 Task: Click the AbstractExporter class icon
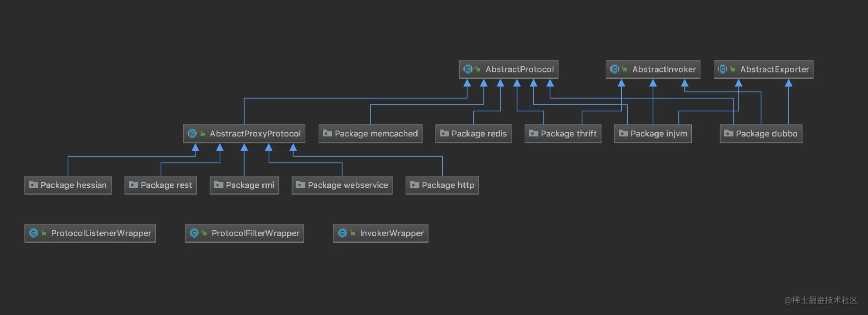[723, 69]
